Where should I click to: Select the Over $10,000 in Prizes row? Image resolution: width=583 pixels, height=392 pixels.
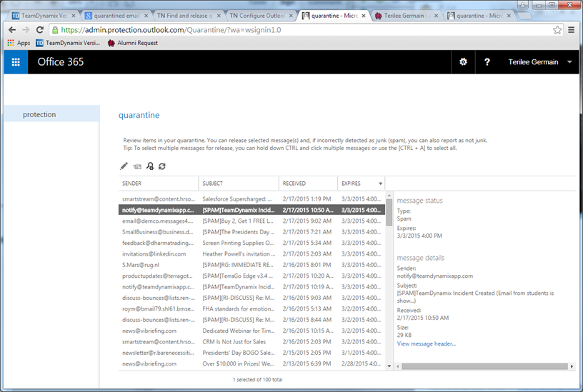click(x=251, y=363)
